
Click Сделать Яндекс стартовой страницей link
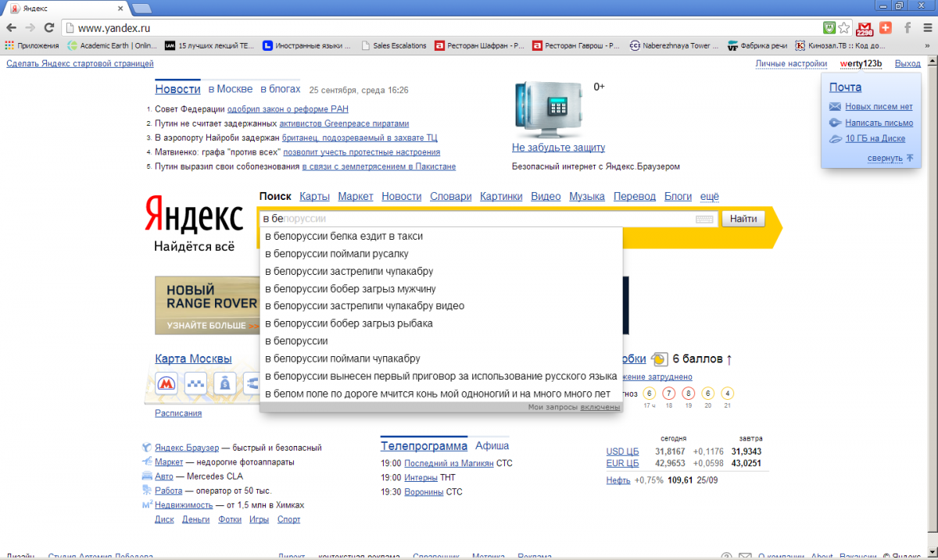pos(80,63)
